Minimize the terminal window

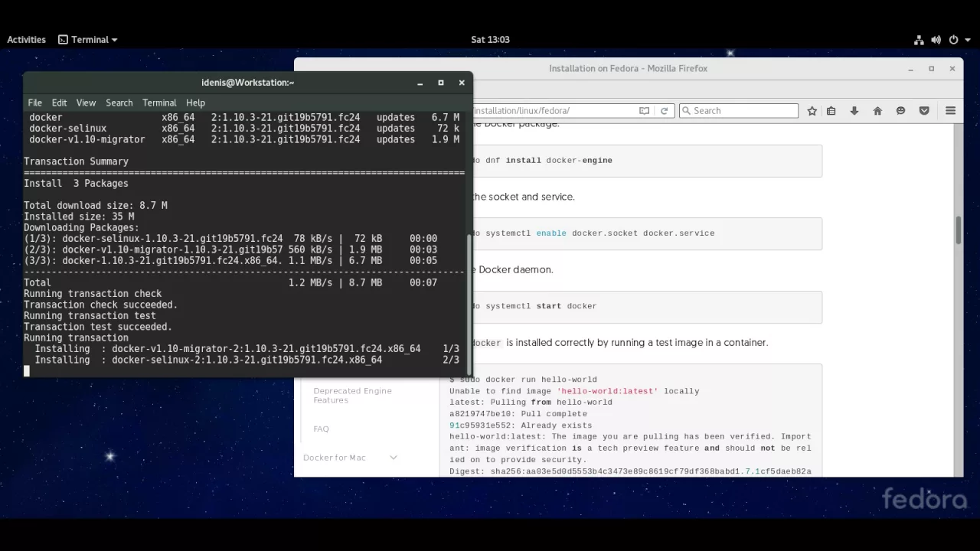(420, 83)
